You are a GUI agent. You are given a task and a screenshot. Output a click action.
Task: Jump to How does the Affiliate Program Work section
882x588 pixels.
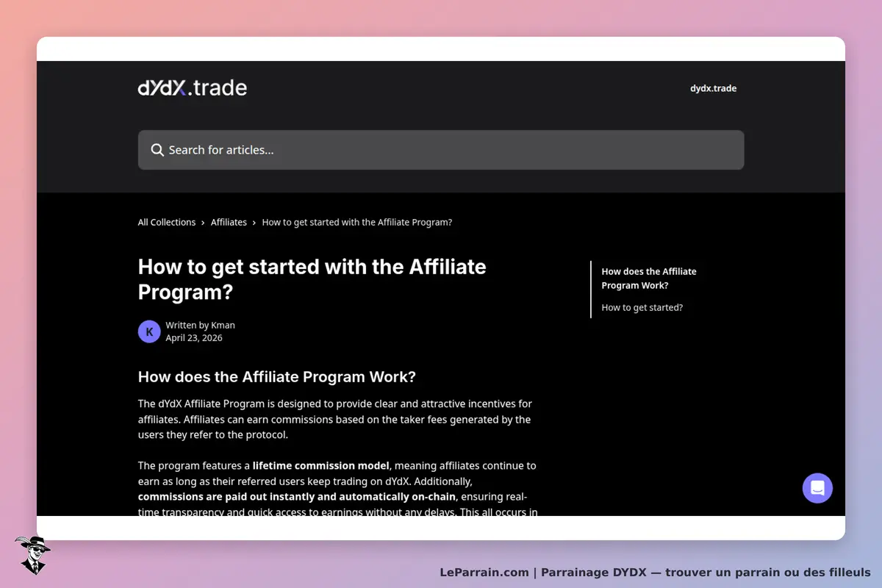(649, 279)
